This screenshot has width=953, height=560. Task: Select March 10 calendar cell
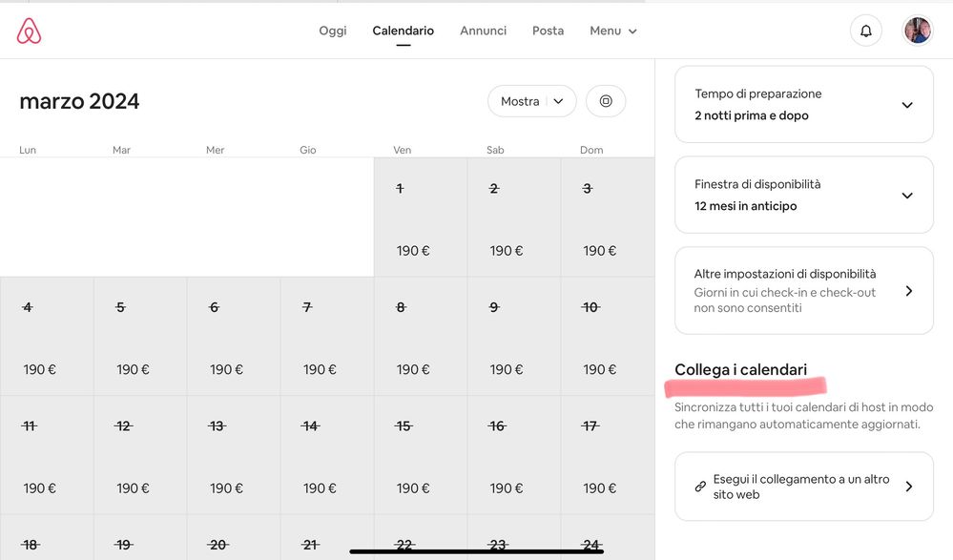tap(607, 337)
